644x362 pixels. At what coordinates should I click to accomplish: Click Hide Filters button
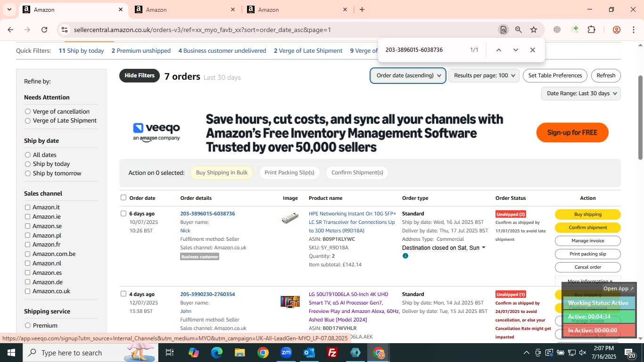click(140, 75)
